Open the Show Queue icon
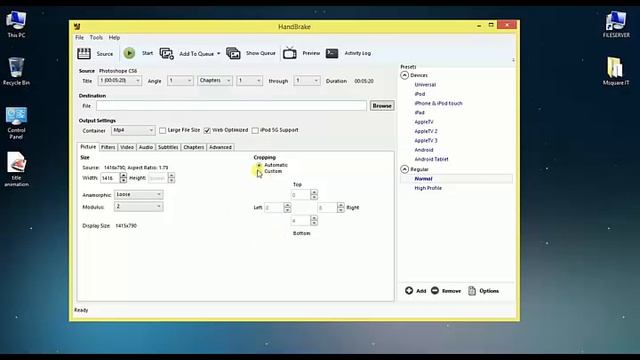 point(233,53)
